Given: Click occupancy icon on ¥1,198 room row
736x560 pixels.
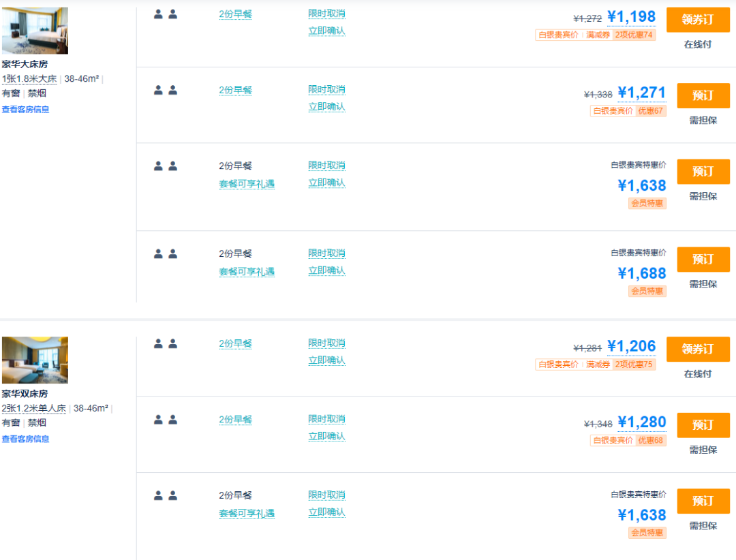Looking at the screenshot, I should click(x=166, y=14).
